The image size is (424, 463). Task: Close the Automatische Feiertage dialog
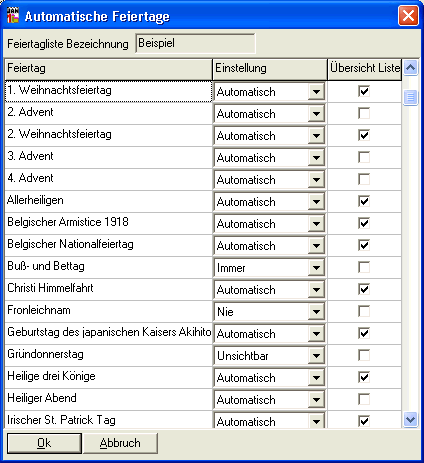click(408, 15)
